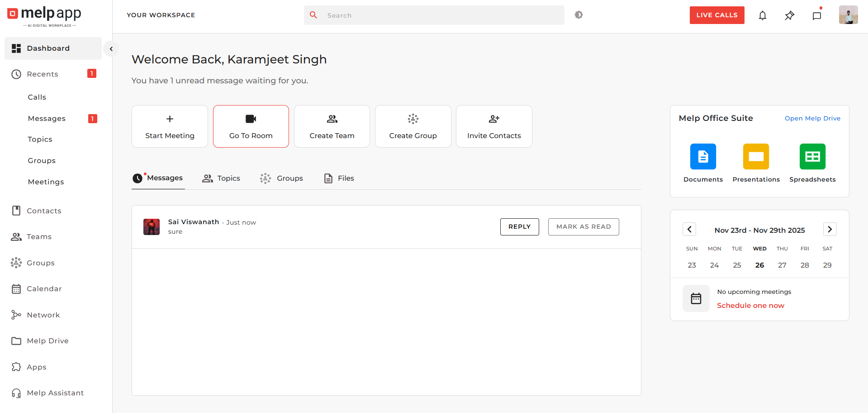Go to next calendar week
868x413 pixels.
point(830,229)
